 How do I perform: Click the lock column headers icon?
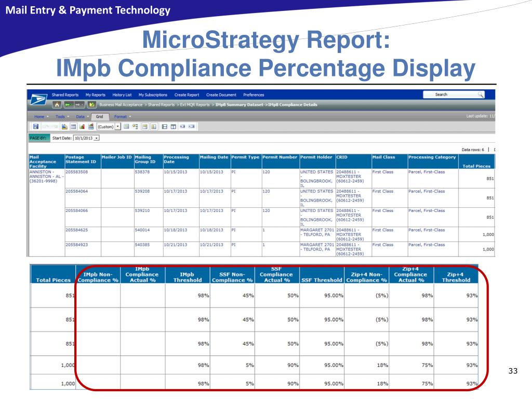click(174, 127)
